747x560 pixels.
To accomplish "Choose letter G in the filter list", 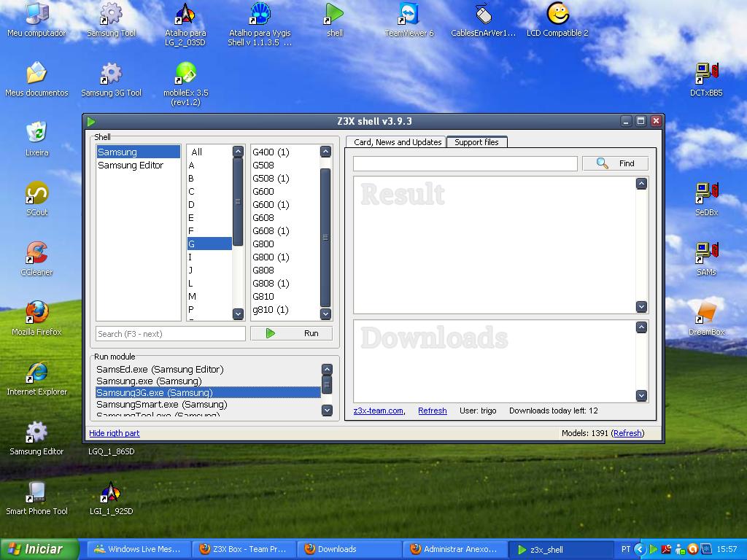I will click(209, 244).
